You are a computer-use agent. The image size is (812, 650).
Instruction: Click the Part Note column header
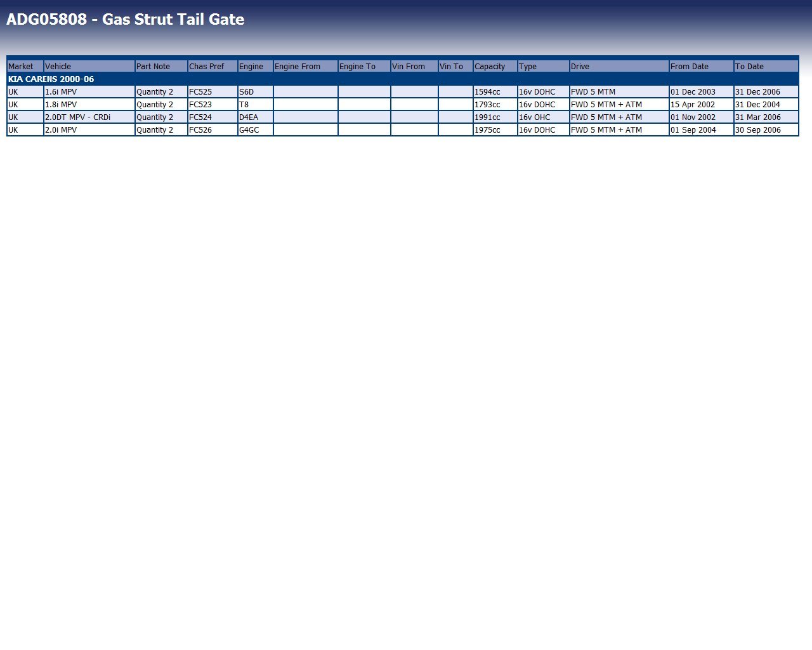click(161, 66)
